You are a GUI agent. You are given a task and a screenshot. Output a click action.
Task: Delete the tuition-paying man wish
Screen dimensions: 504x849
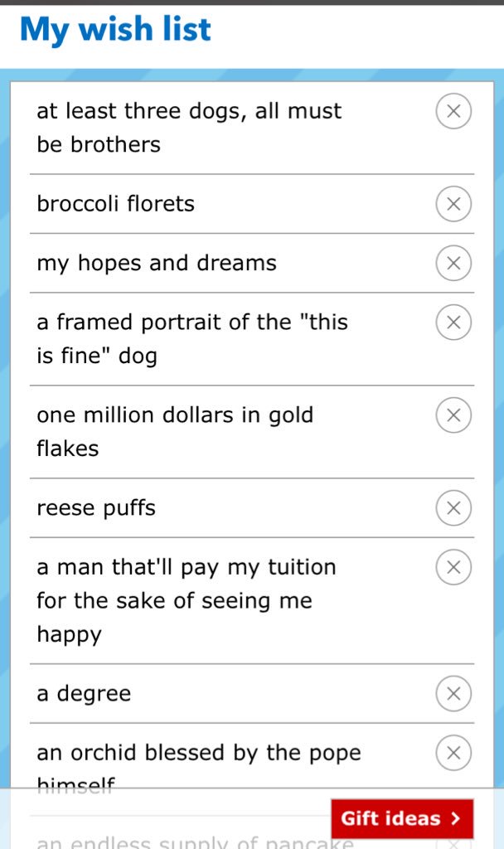453,567
